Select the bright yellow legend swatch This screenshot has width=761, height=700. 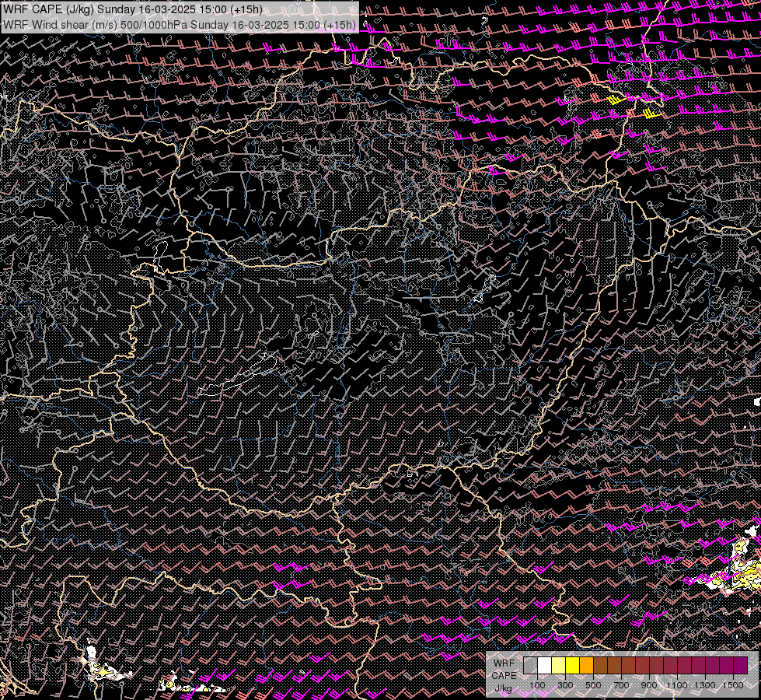point(573,665)
